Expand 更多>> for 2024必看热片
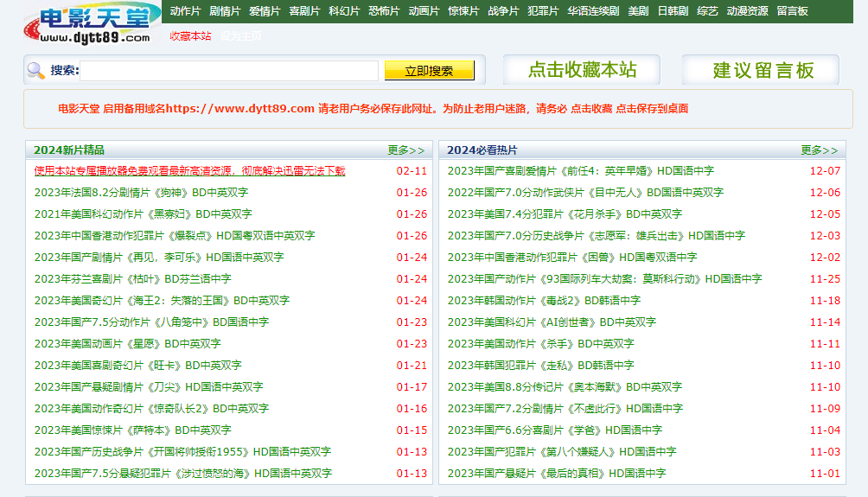The width and height of the screenshot is (868, 497). coord(819,150)
